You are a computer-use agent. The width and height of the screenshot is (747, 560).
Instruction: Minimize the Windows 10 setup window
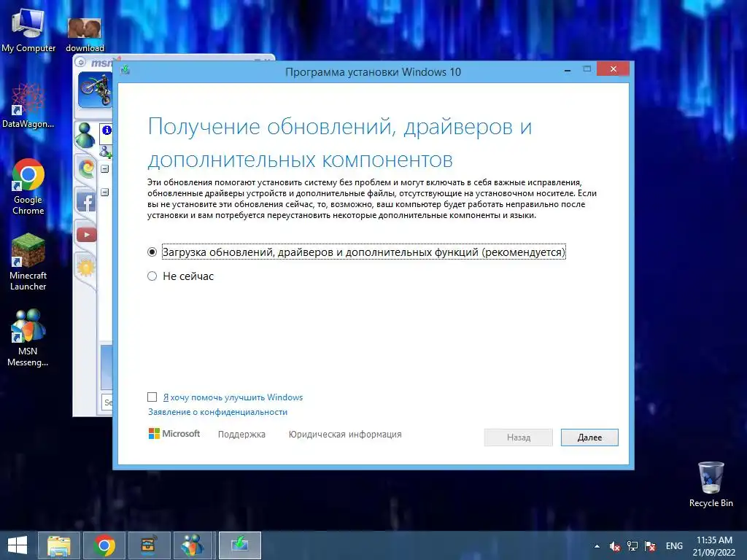click(x=568, y=70)
